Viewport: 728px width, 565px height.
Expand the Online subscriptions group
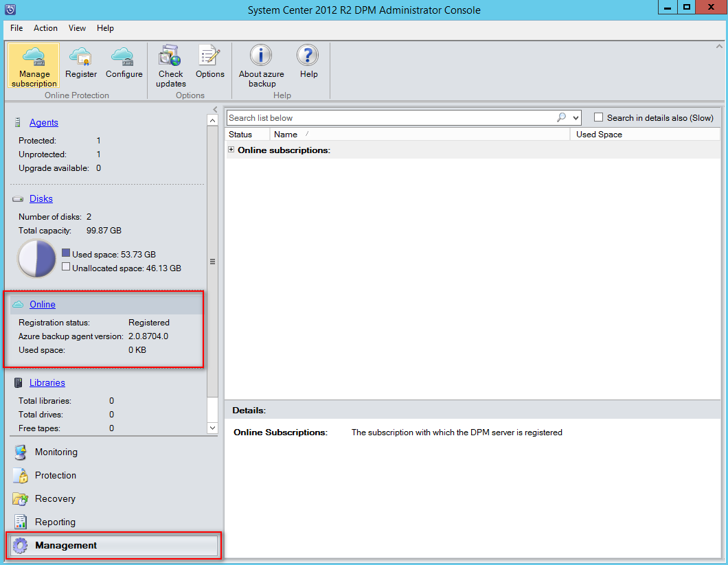pyautogui.click(x=231, y=150)
